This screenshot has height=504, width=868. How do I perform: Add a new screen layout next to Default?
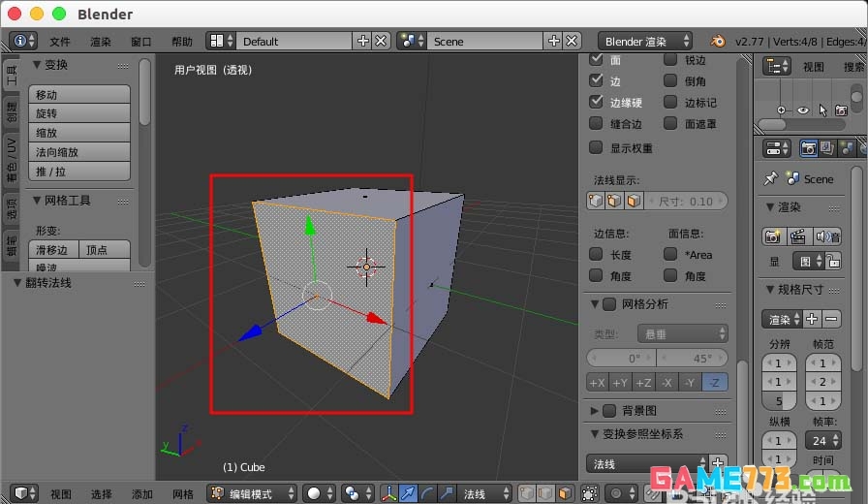point(362,41)
